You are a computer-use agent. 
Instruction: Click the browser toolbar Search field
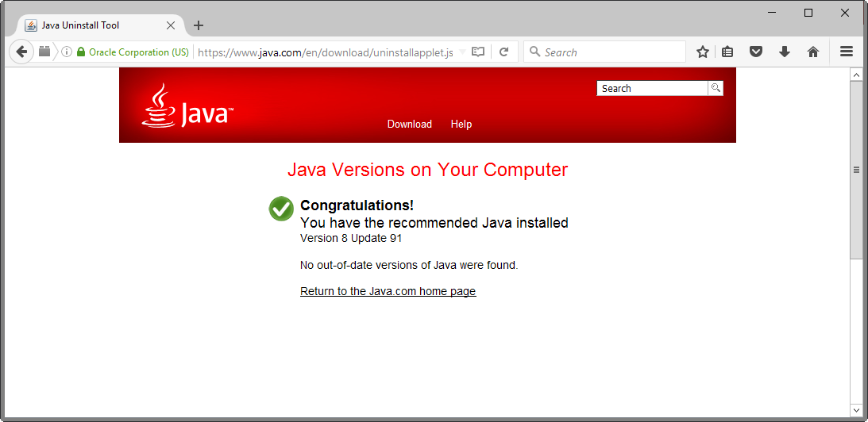pyautogui.click(x=604, y=52)
